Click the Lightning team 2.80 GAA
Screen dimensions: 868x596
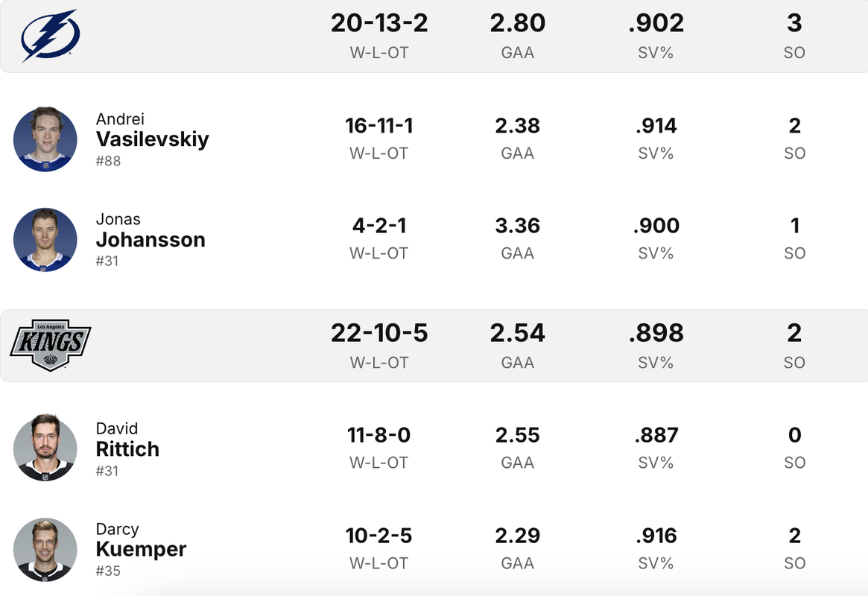518,23
